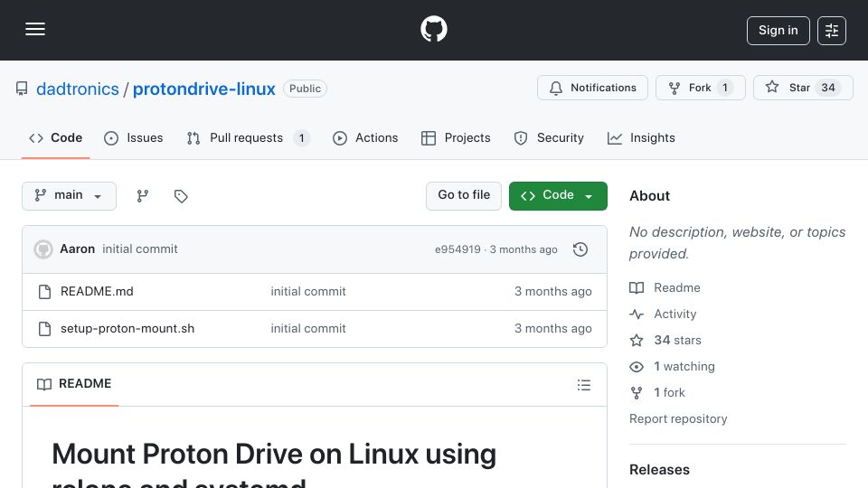Click the Public visibility label
The height and width of the screenshot is (488, 868).
click(305, 89)
